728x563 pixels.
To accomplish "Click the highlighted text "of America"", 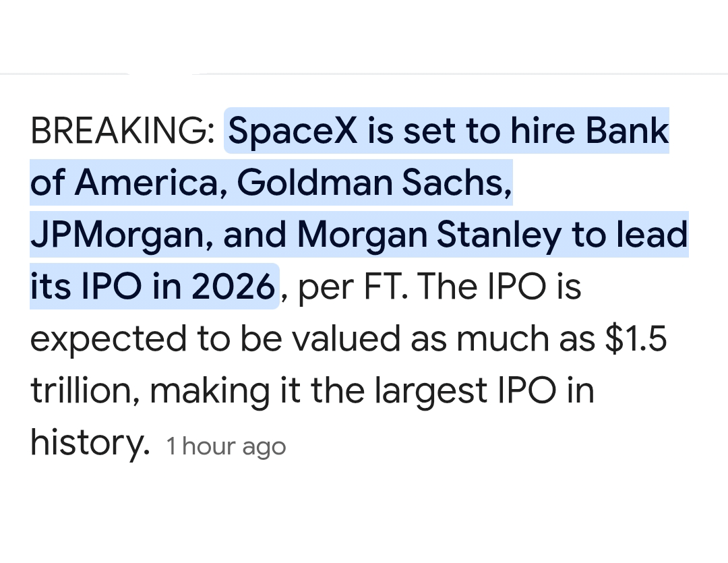I will click(x=128, y=183).
